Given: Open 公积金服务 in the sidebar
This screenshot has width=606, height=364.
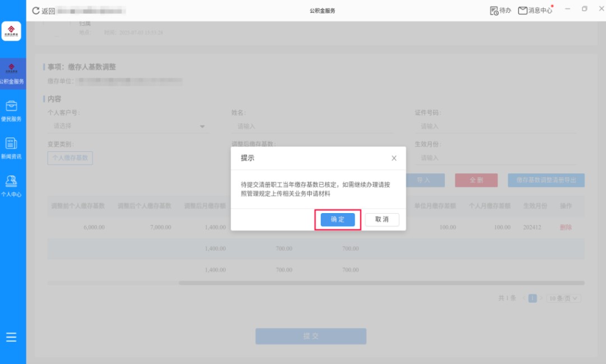Looking at the screenshot, I should (x=12, y=74).
